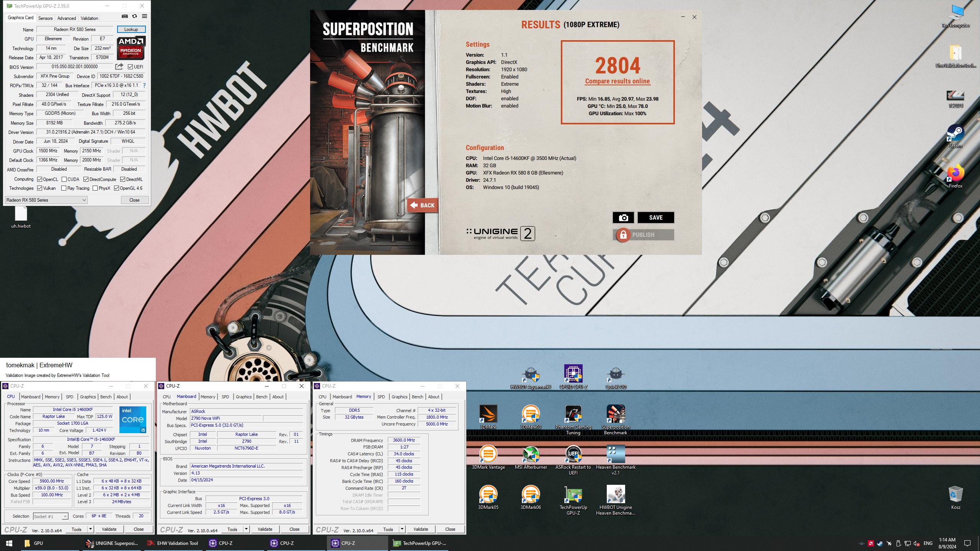Select Bench tab in CPU-Z Memory window
Image resolution: width=980 pixels, height=551 pixels.
417,397
